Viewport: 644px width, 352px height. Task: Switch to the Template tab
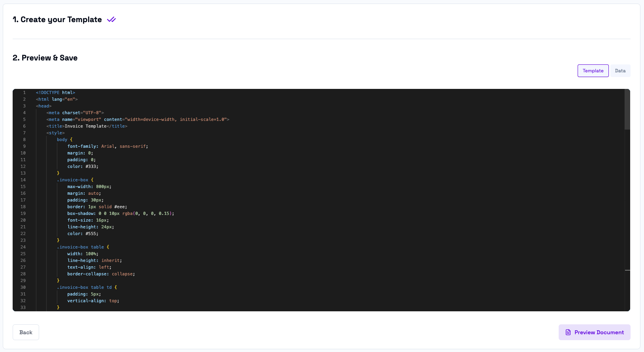click(x=593, y=71)
